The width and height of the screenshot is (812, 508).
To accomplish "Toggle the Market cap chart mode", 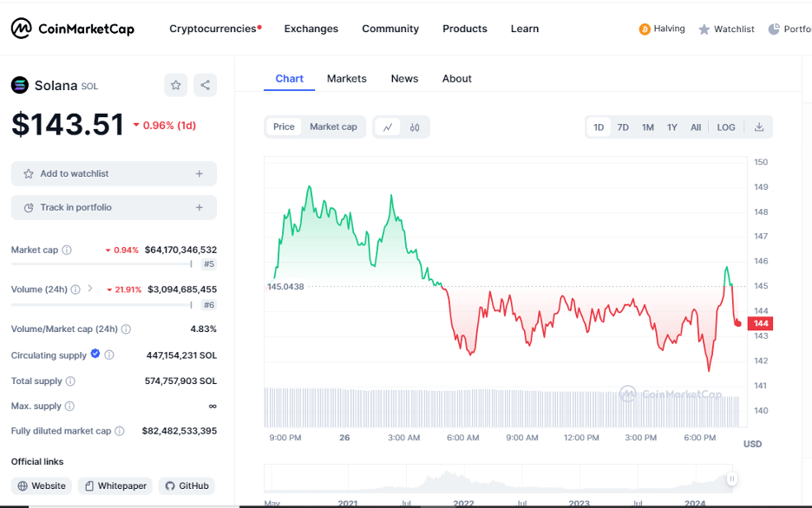I will coord(333,127).
